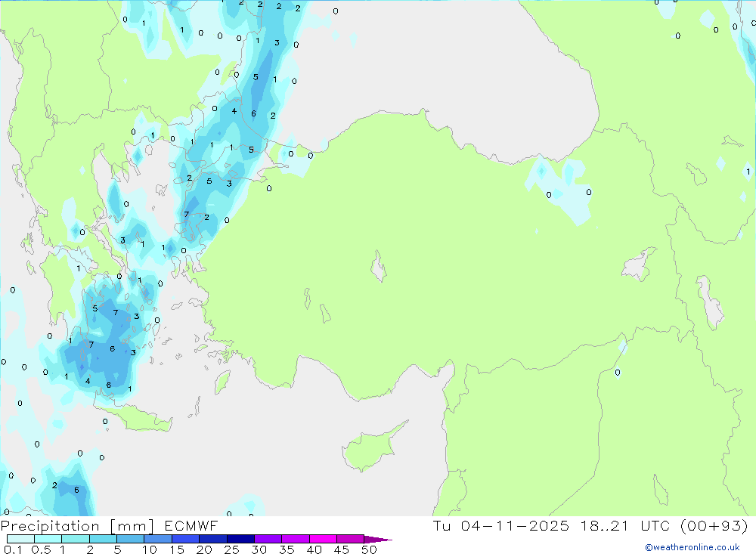
Task: Click the '(00+93)' forecast offset text
Action: pos(714,526)
